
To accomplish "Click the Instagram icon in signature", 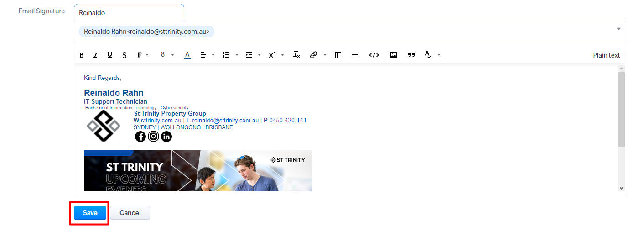I will click(x=154, y=136).
